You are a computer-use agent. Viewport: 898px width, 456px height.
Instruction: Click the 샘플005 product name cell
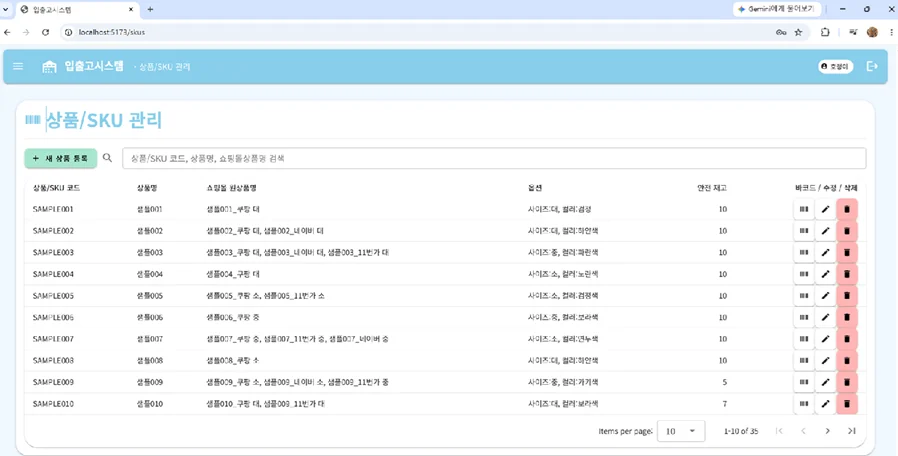tap(149, 296)
